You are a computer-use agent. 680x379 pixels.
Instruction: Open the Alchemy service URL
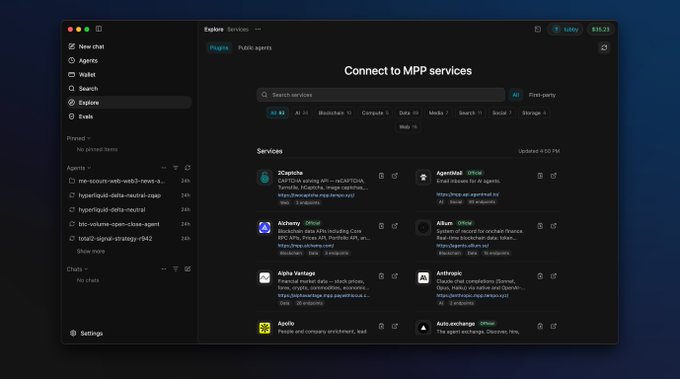(x=306, y=246)
